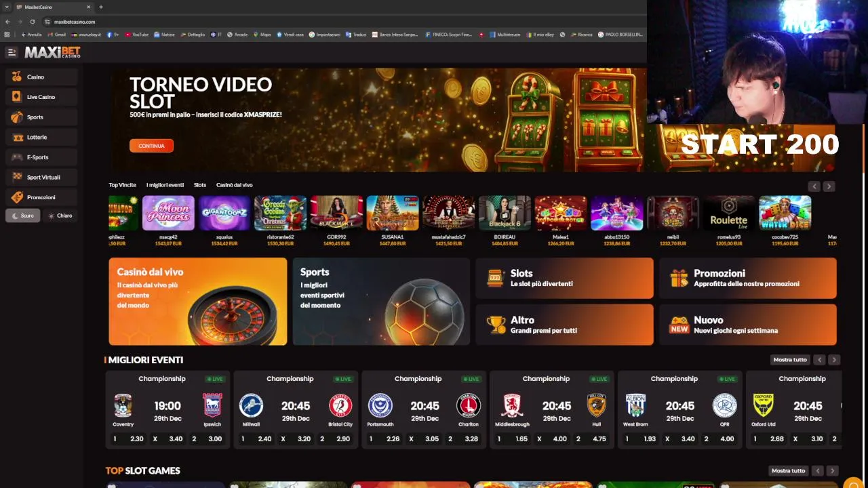Select the Casinò dal vivo tab
868x488 pixels.
pyautogui.click(x=234, y=185)
